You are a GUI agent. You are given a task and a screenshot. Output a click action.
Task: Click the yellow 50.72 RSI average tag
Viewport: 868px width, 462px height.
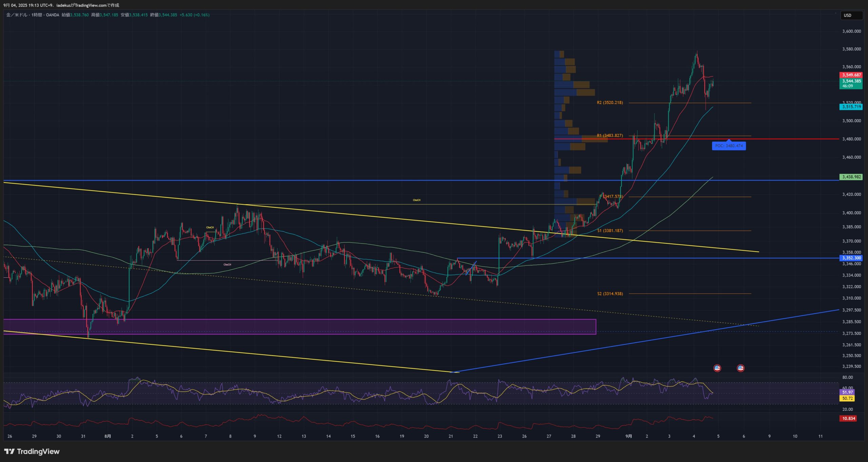coord(847,399)
